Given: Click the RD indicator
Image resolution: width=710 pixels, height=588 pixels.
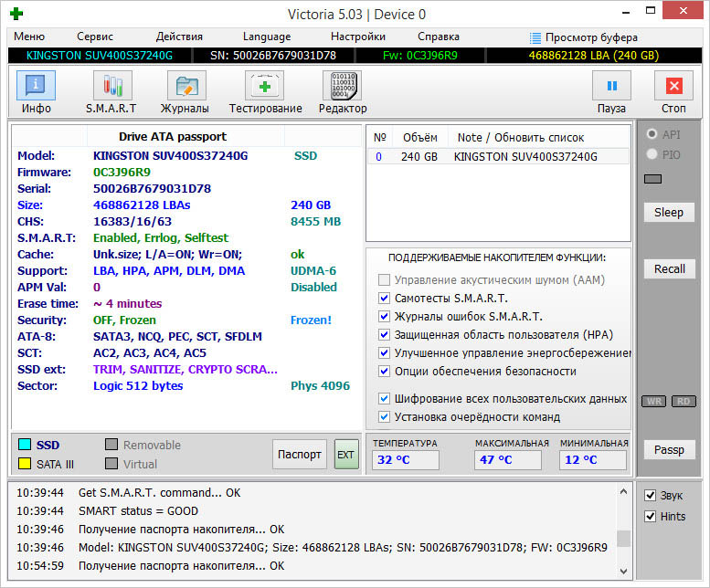Looking at the screenshot, I should (x=684, y=401).
